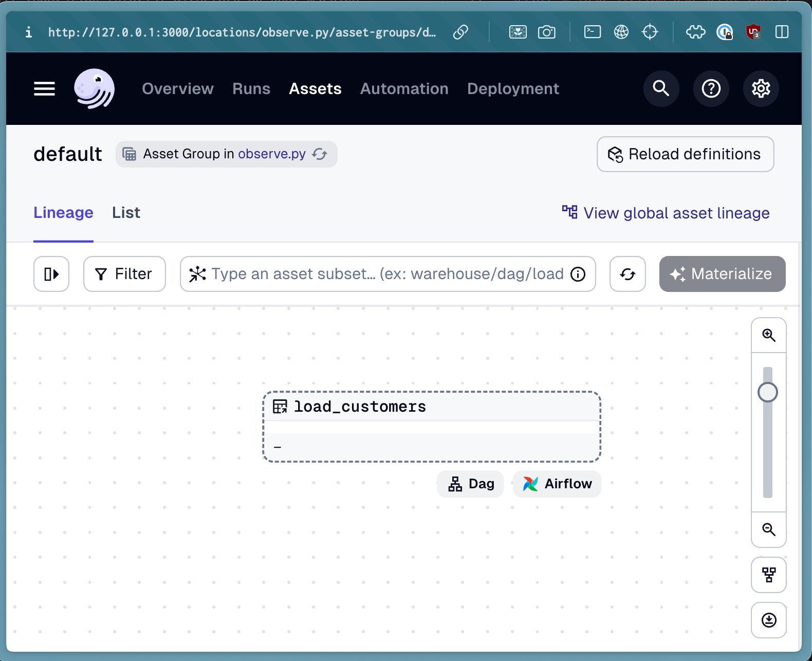Open the search magnifier in header
The image size is (812, 661).
661,89
